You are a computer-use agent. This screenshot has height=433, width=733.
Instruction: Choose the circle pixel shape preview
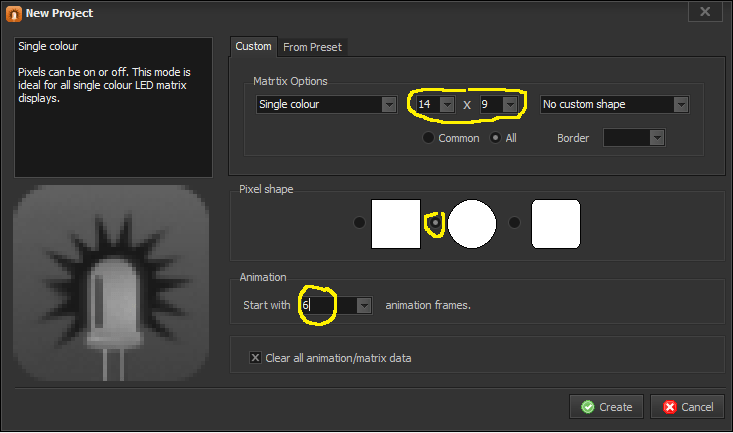472,223
